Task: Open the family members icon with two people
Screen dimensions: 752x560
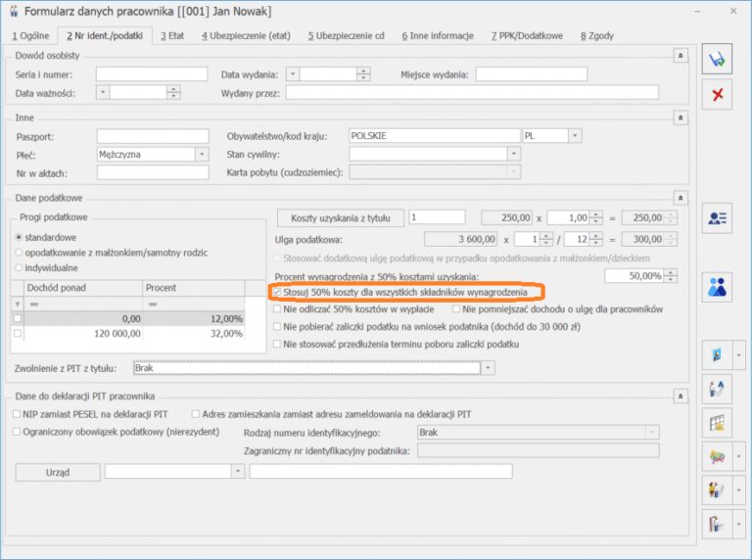Action: point(717,287)
